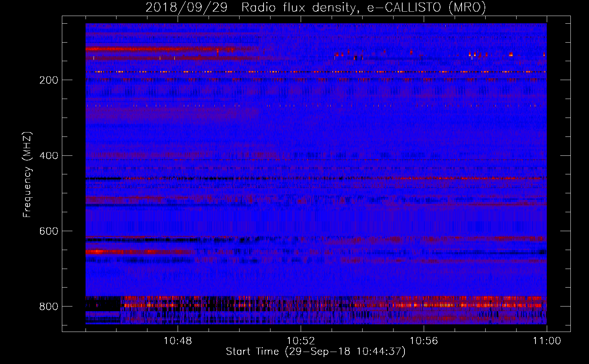Click the 200 frequency tick label
Screen dimensions: 589x364
point(49,80)
